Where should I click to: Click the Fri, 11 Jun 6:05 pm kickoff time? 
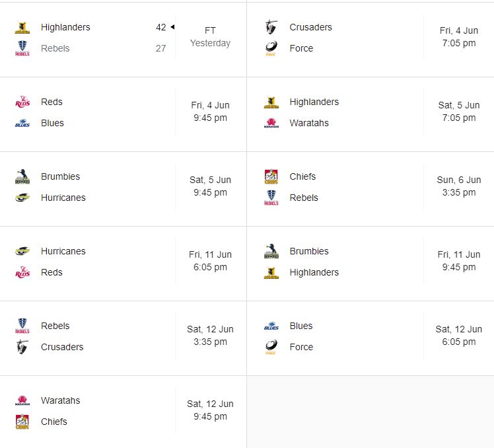[x=210, y=261]
